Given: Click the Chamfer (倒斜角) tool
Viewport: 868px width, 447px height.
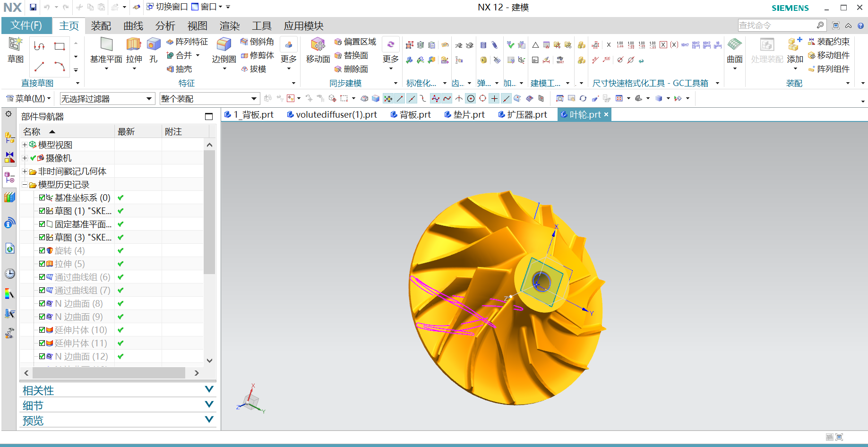Looking at the screenshot, I should tap(257, 42).
